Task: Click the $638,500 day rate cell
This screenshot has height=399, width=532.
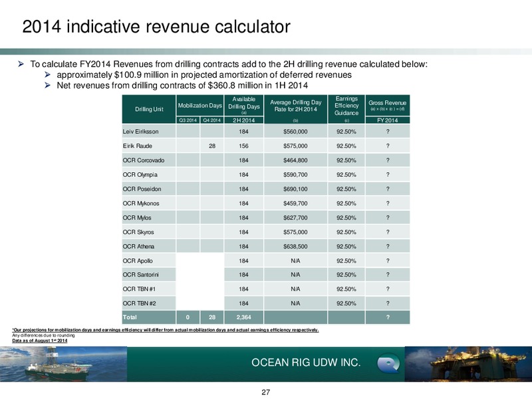Action: (295, 246)
